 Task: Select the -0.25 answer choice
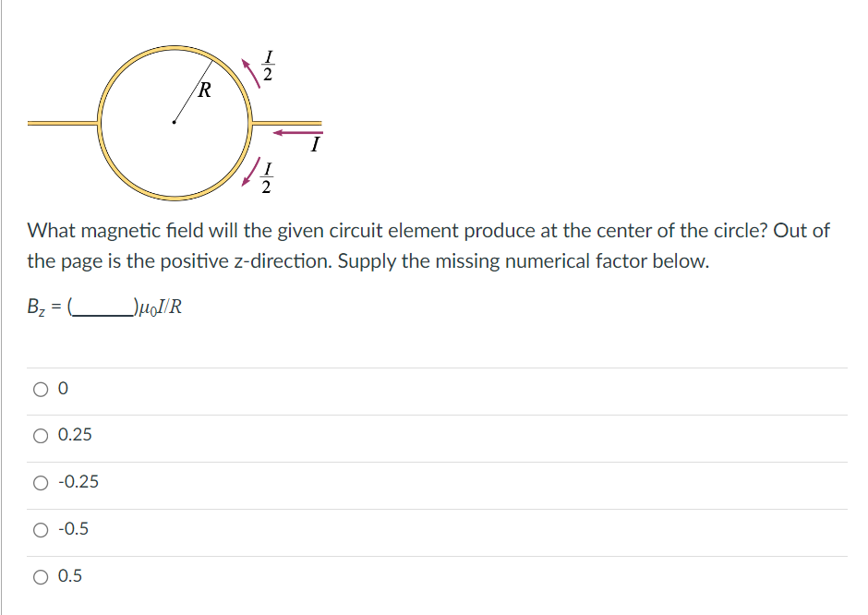click(x=39, y=482)
